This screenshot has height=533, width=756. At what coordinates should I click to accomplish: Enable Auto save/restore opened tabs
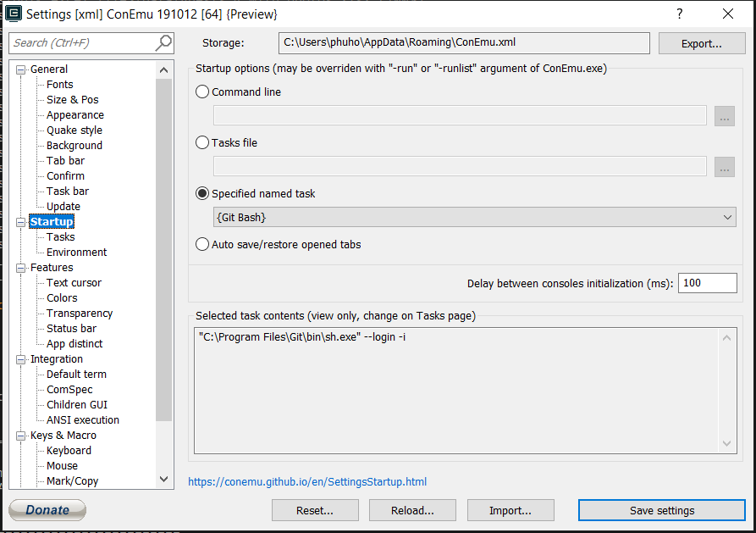click(x=202, y=245)
